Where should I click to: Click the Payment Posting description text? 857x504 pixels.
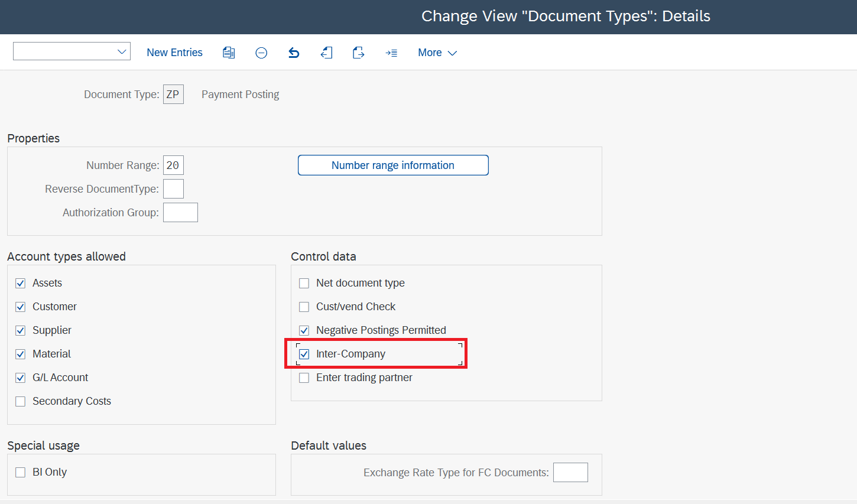point(240,95)
